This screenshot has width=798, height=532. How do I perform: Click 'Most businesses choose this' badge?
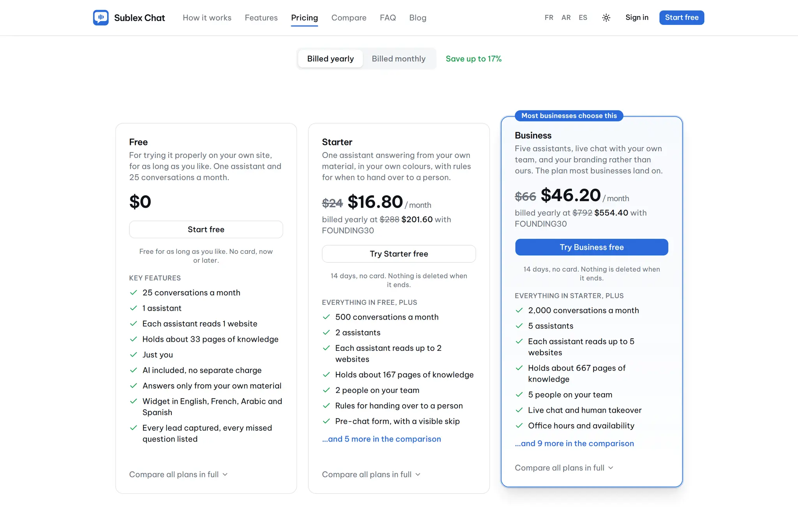pos(569,116)
